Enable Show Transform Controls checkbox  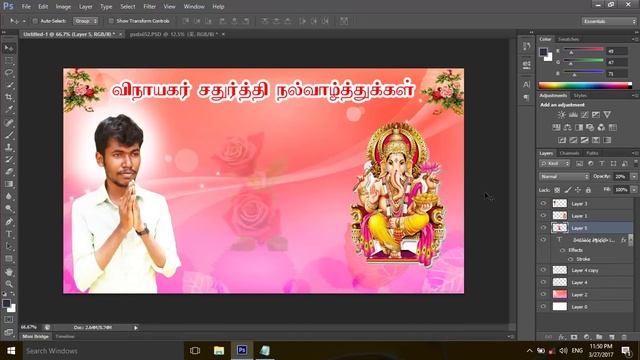tap(111, 21)
